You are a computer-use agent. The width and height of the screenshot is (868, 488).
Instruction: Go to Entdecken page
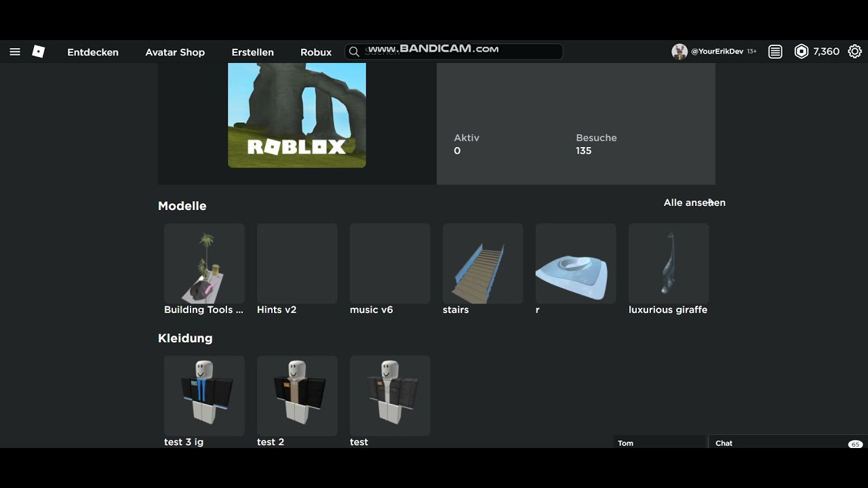pos(93,52)
